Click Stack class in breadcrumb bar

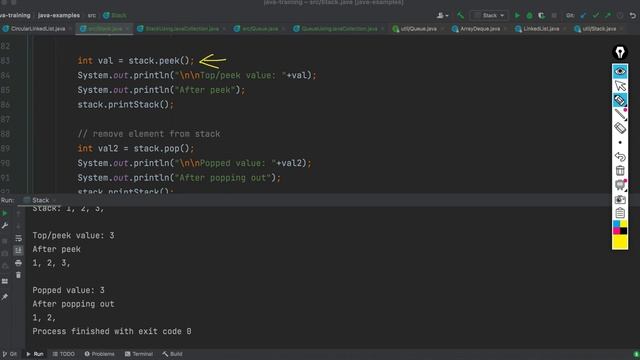point(115,16)
